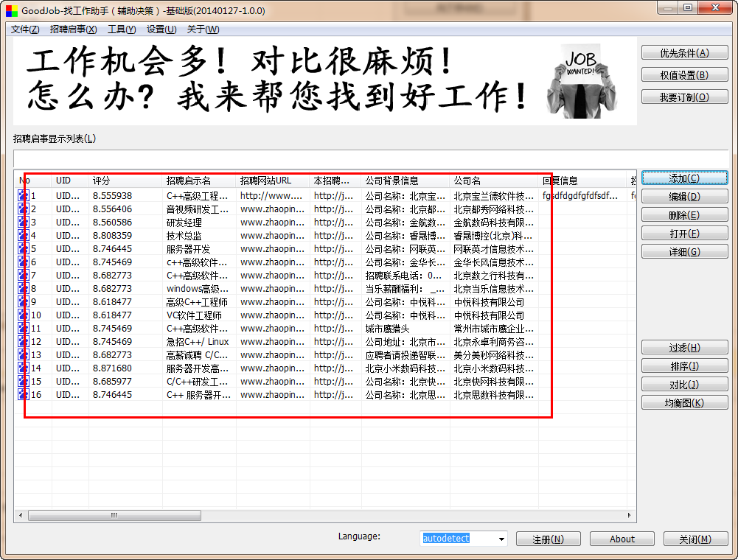The height and width of the screenshot is (560, 738).
Task: Click the 添加(C) button
Action: [684, 178]
